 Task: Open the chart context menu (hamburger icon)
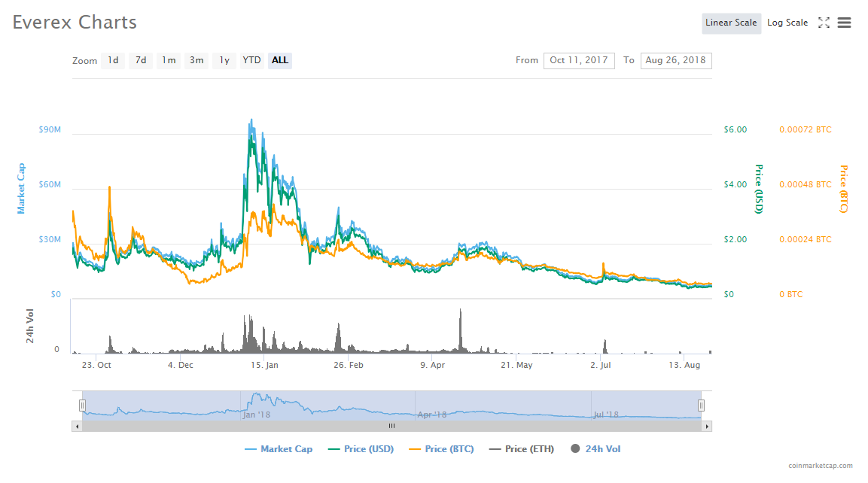point(844,23)
